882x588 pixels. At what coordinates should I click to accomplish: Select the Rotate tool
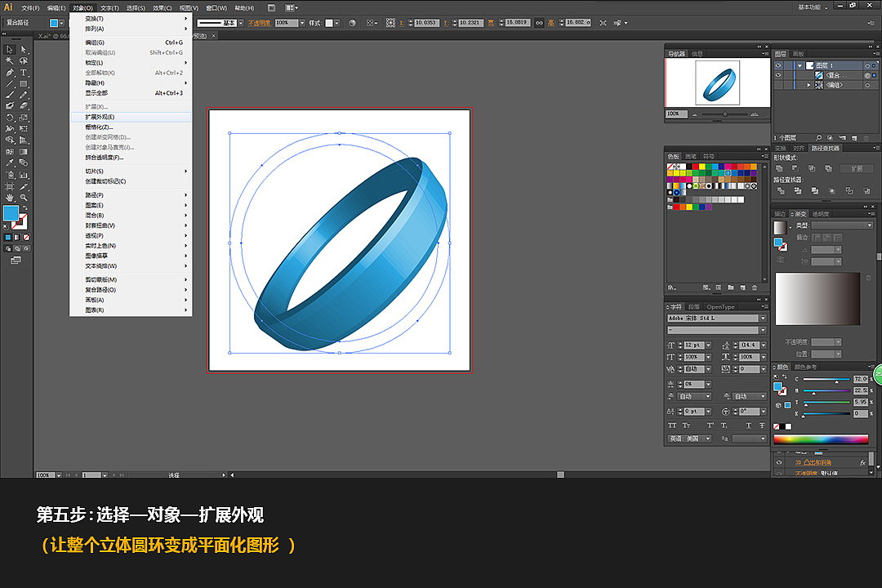(x=10, y=118)
